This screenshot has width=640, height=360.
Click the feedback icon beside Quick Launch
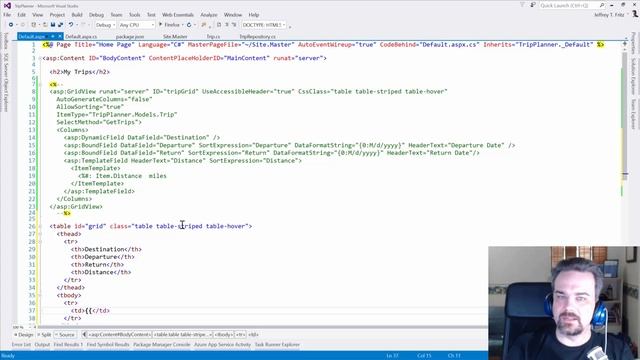tap(533, 5)
